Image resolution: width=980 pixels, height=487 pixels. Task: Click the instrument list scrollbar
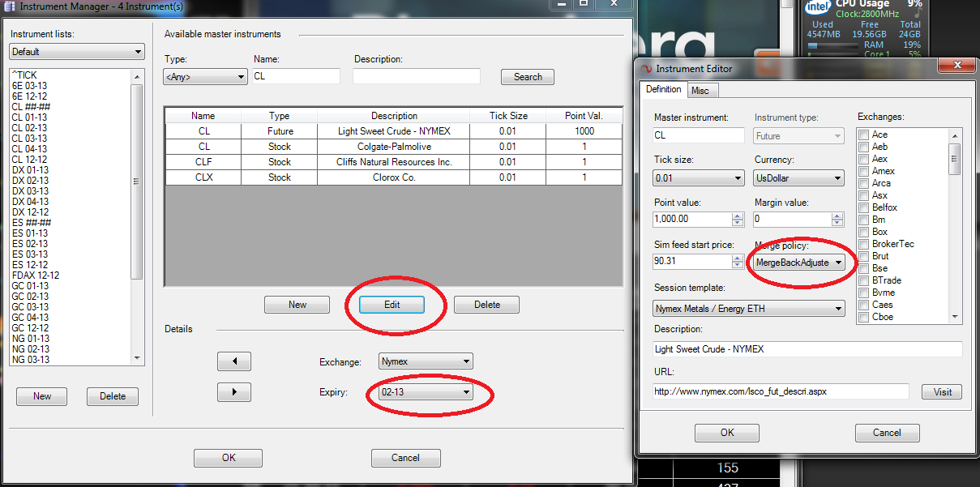137,217
